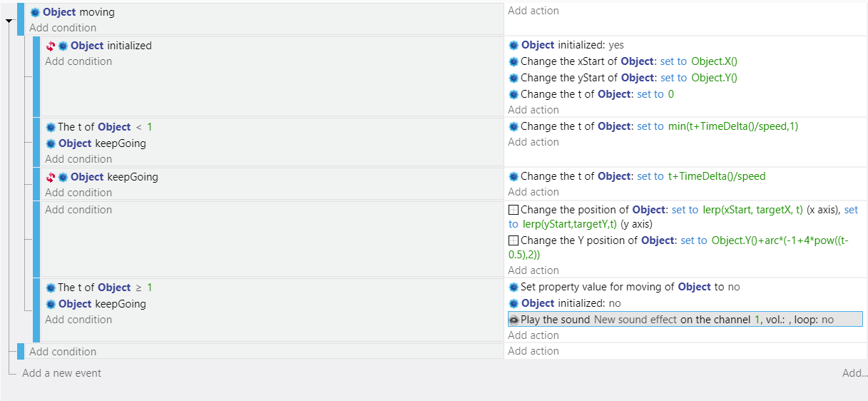Viewport: 868px width, 401px height.
Task: Click the icon before Set property value action
Action: 514,287
